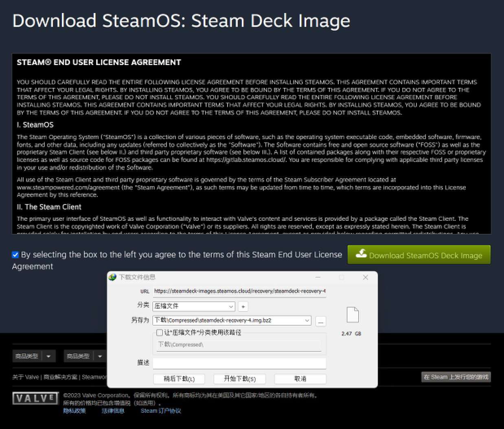This screenshot has width=504, height=429.
Task: Click the STEAM END USER LICENSE AGREEMENT heading
Action: (99, 62)
